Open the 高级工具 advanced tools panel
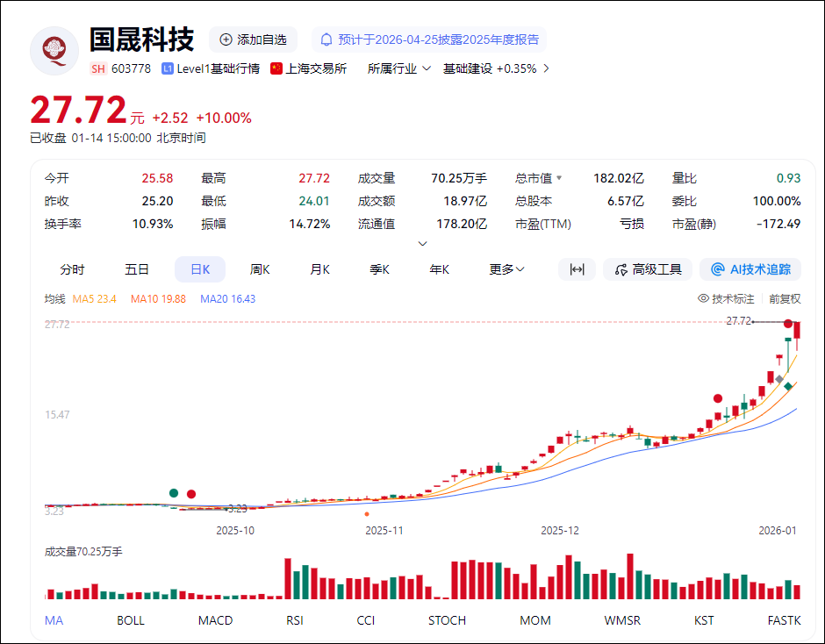This screenshot has height=644, width=825. pyautogui.click(x=648, y=269)
